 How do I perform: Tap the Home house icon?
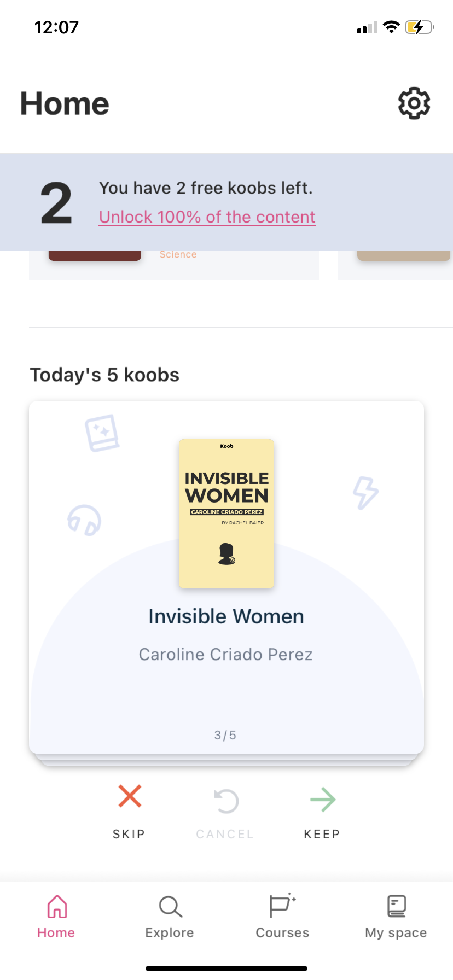(x=57, y=906)
